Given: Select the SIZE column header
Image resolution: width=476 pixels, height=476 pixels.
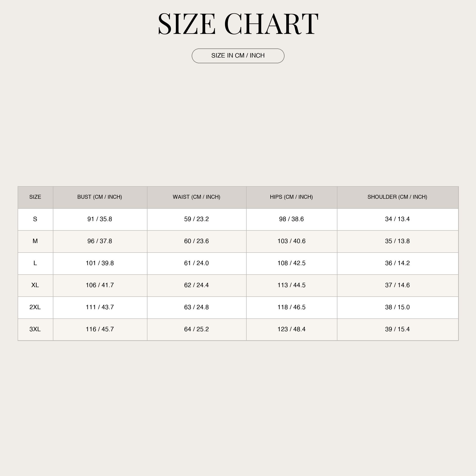Looking at the screenshot, I should click(x=35, y=197).
